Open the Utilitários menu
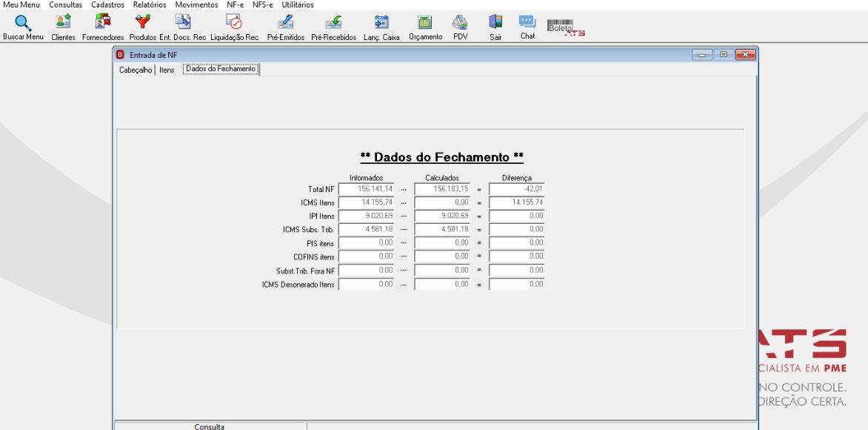868x430 pixels. [297, 4]
